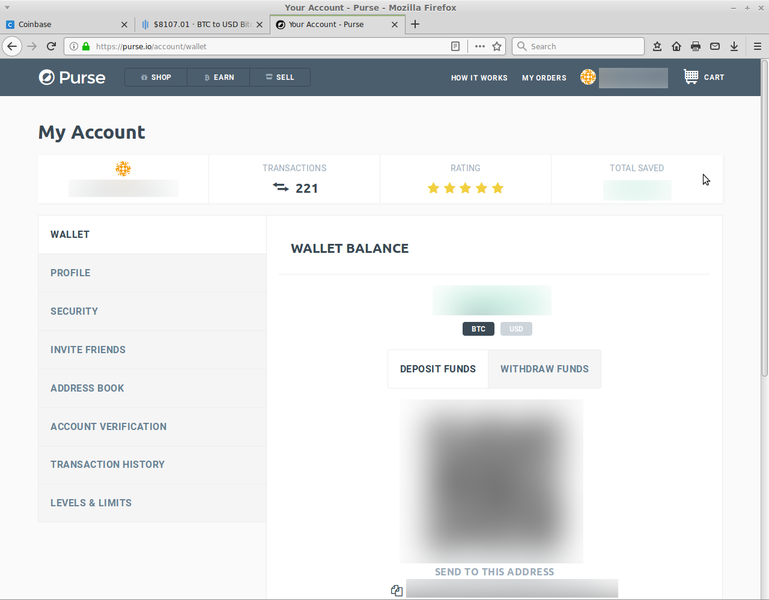The height and width of the screenshot is (600, 769).
Task: Reload the Purse wallet page
Action: (x=51, y=47)
